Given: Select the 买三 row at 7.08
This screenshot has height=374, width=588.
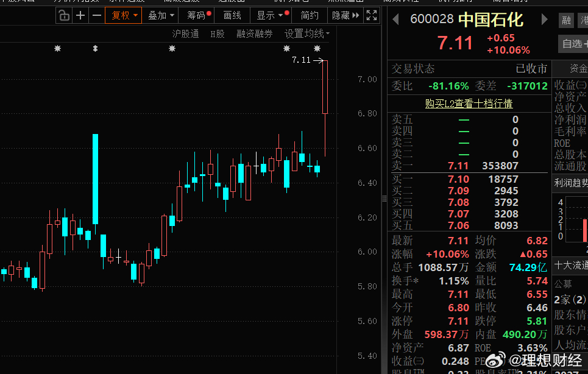Looking at the screenshot, I should pos(469,202).
